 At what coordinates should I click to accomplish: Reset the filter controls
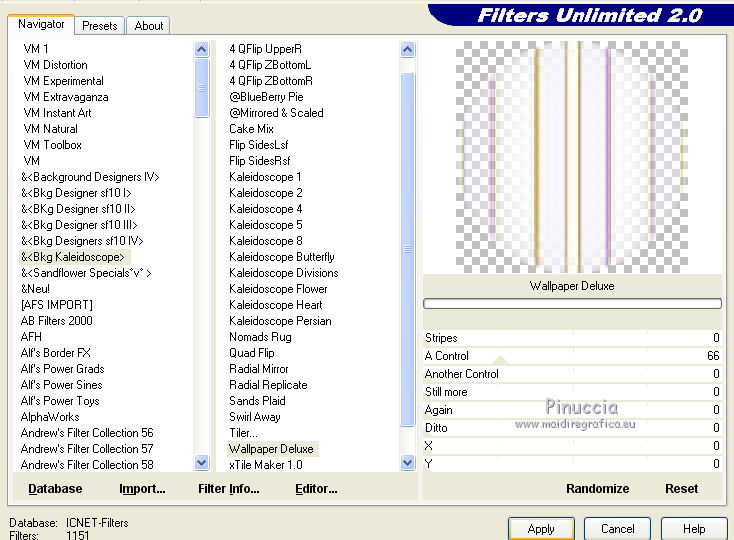point(681,489)
